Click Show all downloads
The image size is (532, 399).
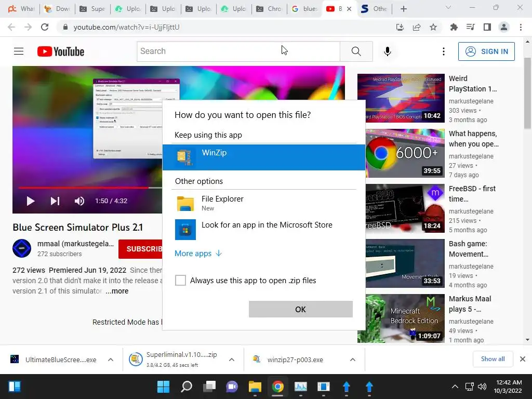[x=493, y=359]
